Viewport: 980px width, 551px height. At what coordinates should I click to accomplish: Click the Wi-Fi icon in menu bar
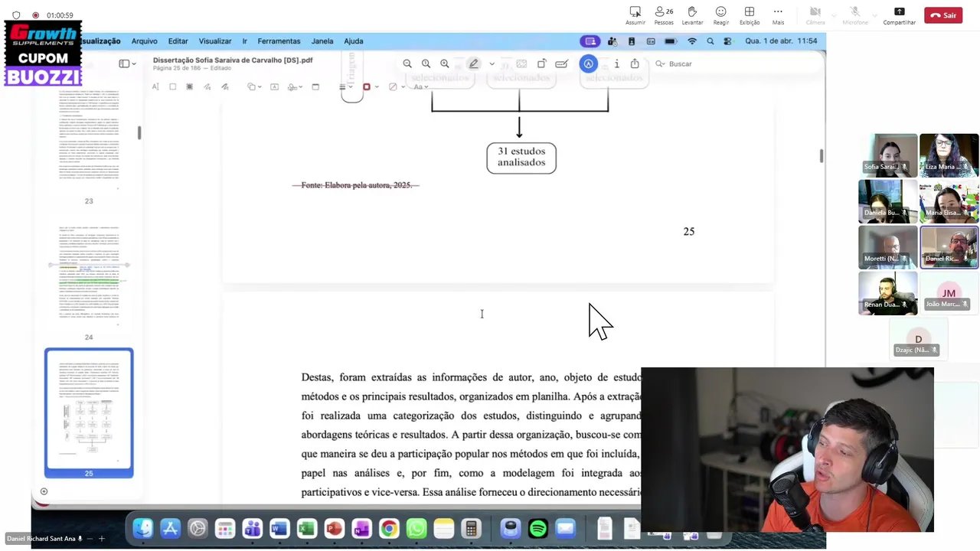tap(692, 41)
